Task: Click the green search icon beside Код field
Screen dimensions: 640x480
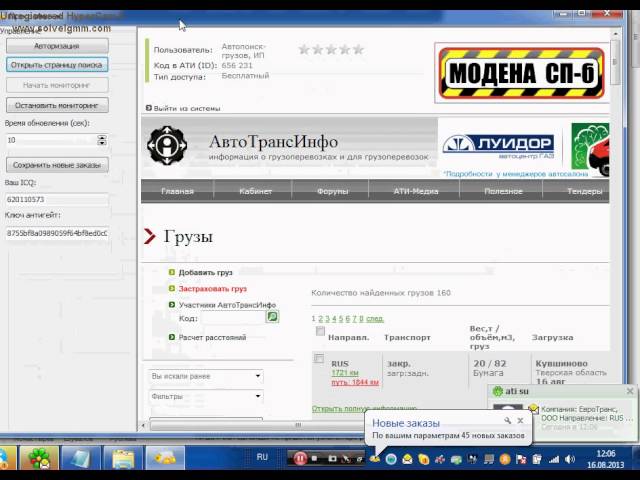Action: coord(272,317)
